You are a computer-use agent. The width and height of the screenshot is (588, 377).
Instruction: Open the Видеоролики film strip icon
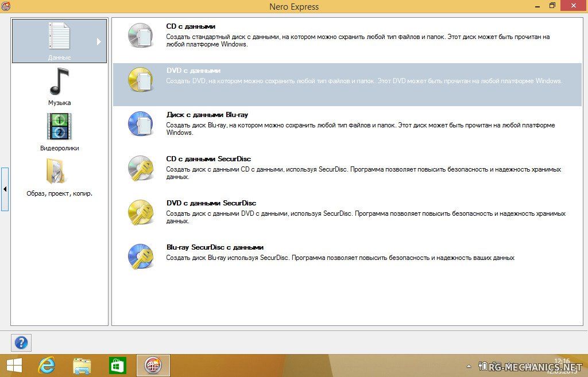pyautogui.click(x=59, y=126)
